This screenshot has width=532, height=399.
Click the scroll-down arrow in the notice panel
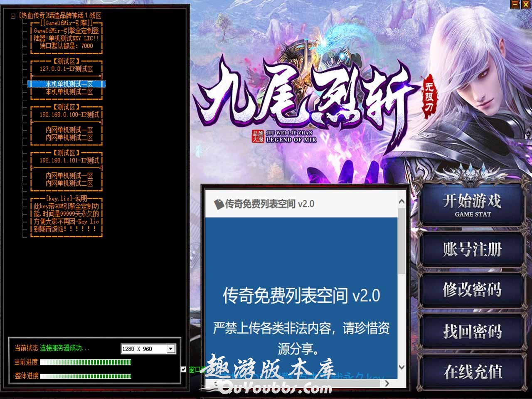point(401,367)
